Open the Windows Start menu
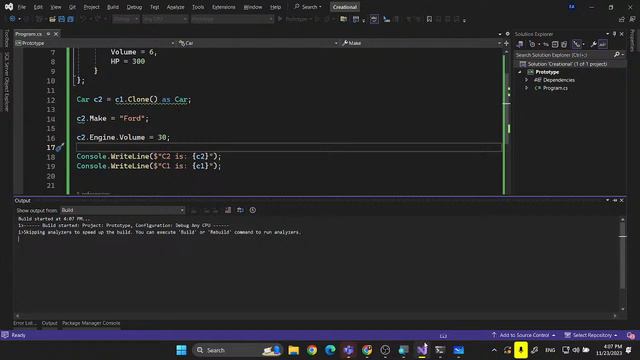This screenshot has height=360, width=640. tap(181, 350)
